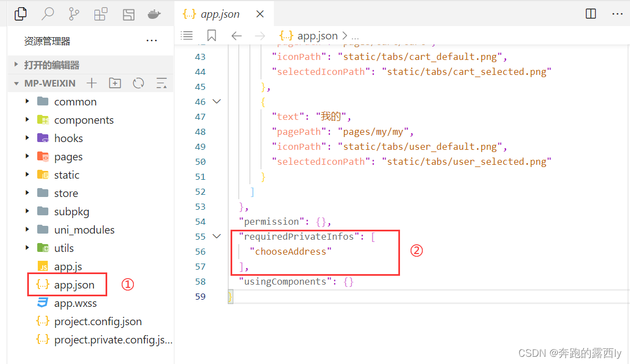Toggle the bookmark icon in the editor toolbar
This screenshot has width=630, height=364.
211,35
